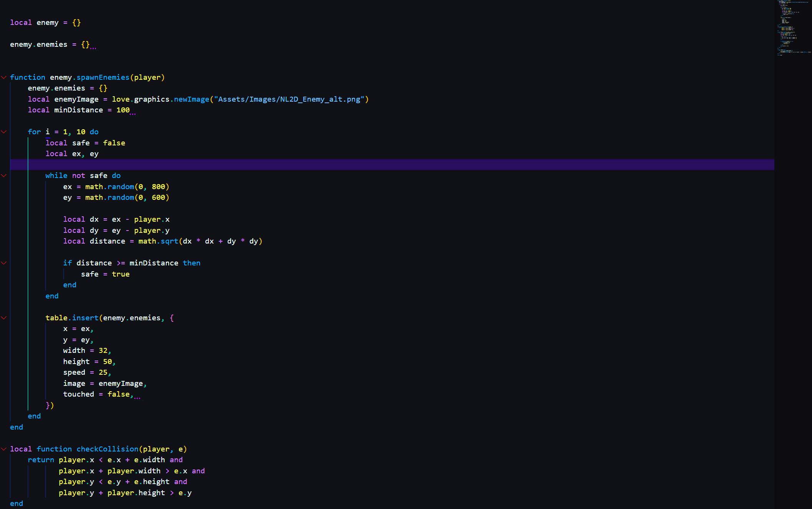The width and height of the screenshot is (812, 509).
Task: Click the 'math.sqrt(dx * dx + dy * dy)' expression
Action: click(x=200, y=241)
